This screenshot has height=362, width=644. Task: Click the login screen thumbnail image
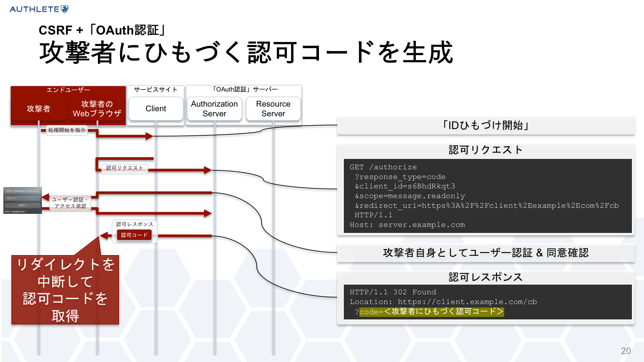tap(22, 200)
